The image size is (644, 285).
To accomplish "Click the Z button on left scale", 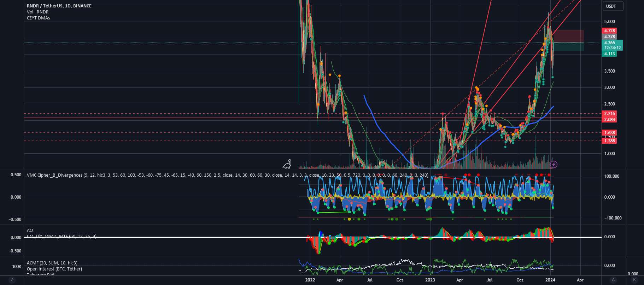I will pos(12,280).
